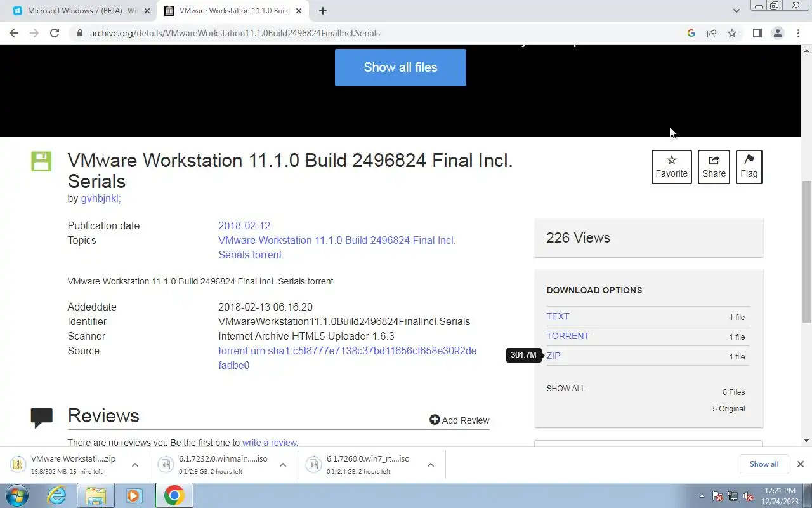Go forward to next page
Image resolution: width=812 pixels, height=508 pixels.
(x=34, y=33)
